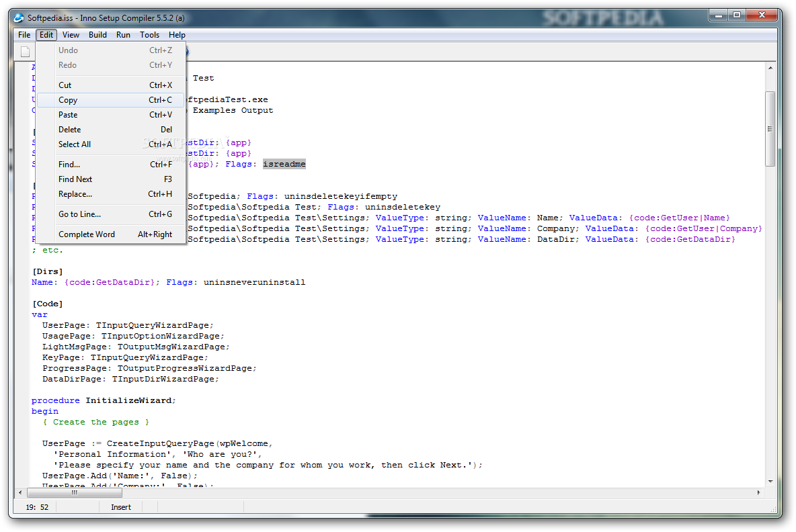Image resolution: width=796 pixels, height=532 pixels.
Task: Click InitializeWizard in the code
Action: click(128, 400)
